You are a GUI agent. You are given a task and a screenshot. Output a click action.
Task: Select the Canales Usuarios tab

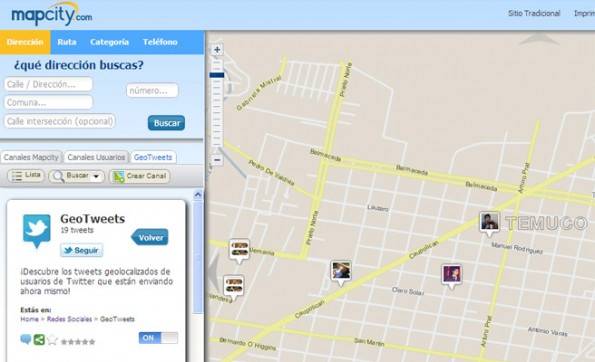pyautogui.click(x=96, y=157)
